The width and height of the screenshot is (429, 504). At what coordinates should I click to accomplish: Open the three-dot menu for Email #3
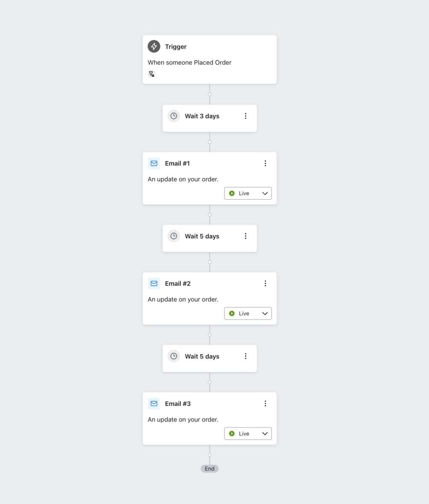tap(265, 404)
